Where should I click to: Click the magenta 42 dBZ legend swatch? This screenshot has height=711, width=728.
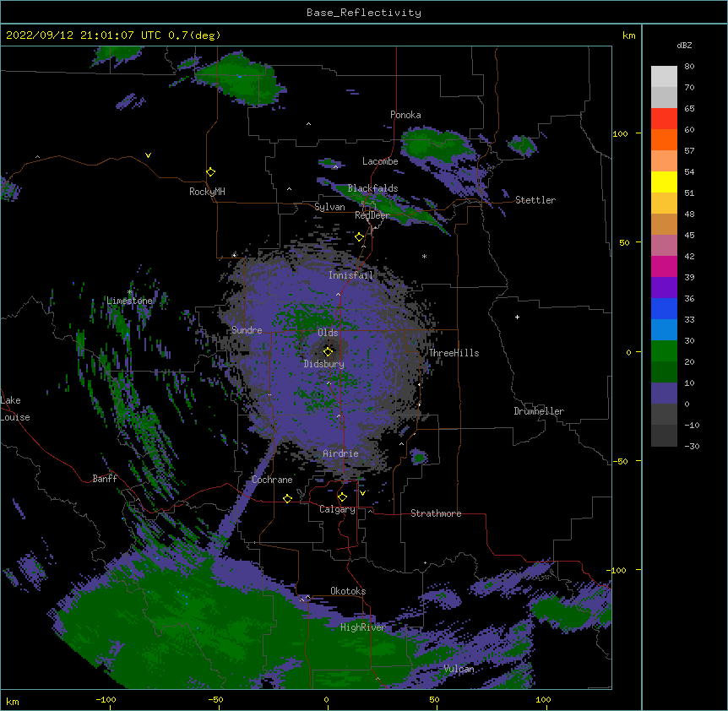pos(664,266)
